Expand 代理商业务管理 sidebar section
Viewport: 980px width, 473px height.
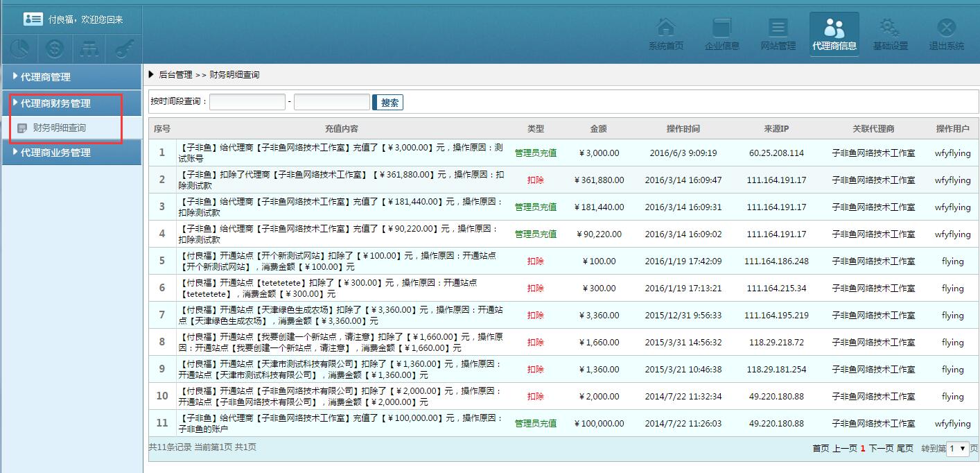tap(55, 153)
